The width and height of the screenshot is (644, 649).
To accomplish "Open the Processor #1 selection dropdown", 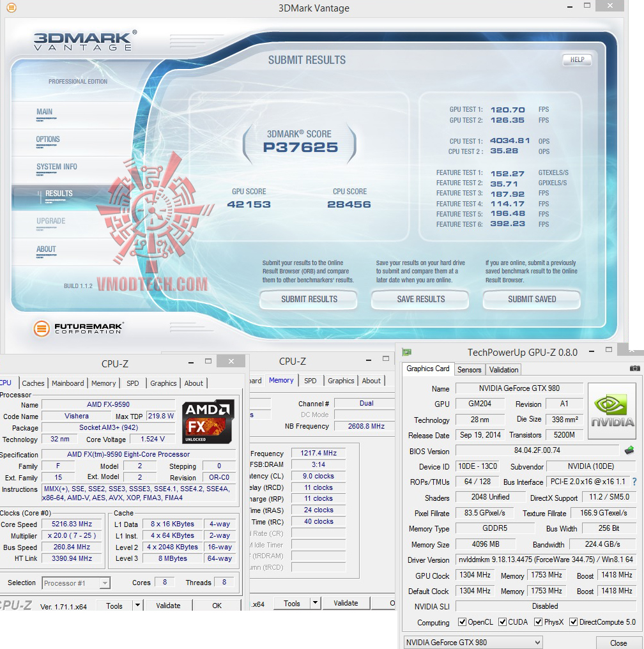I will [x=76, y=583].
